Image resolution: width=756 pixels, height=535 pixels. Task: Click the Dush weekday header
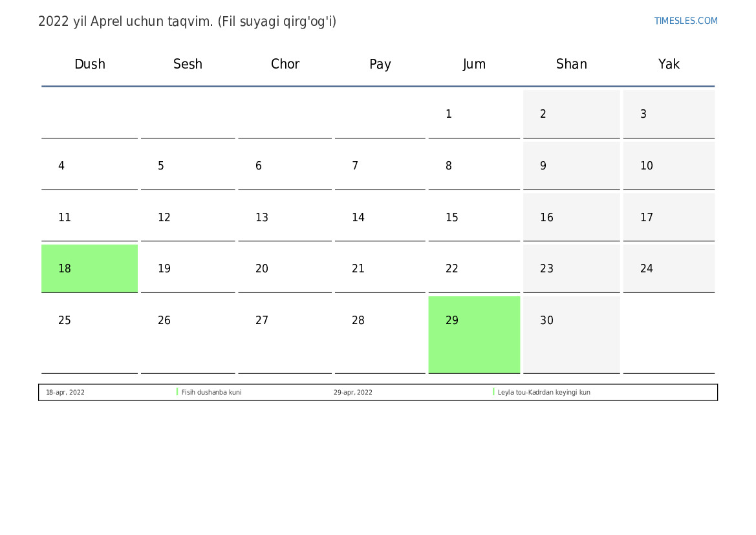(90, 63)
